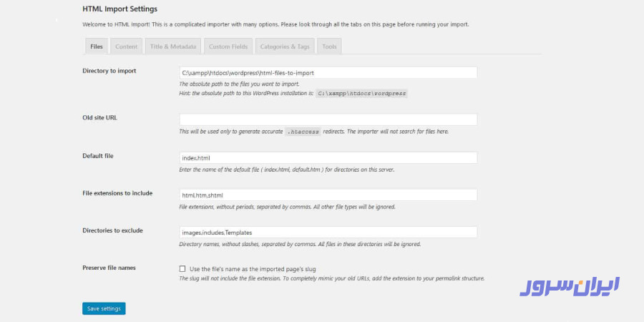
Task: Click the Default file input box
Action: (328, 157)
